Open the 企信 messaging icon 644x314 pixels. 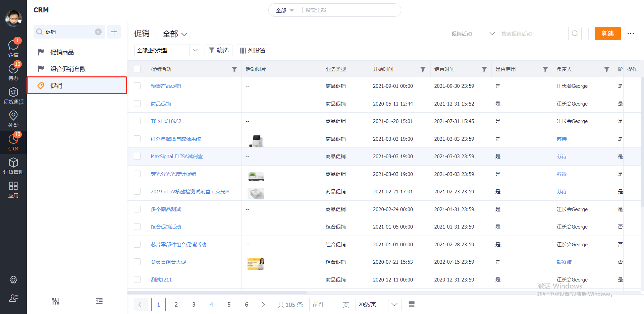point(13,48)
